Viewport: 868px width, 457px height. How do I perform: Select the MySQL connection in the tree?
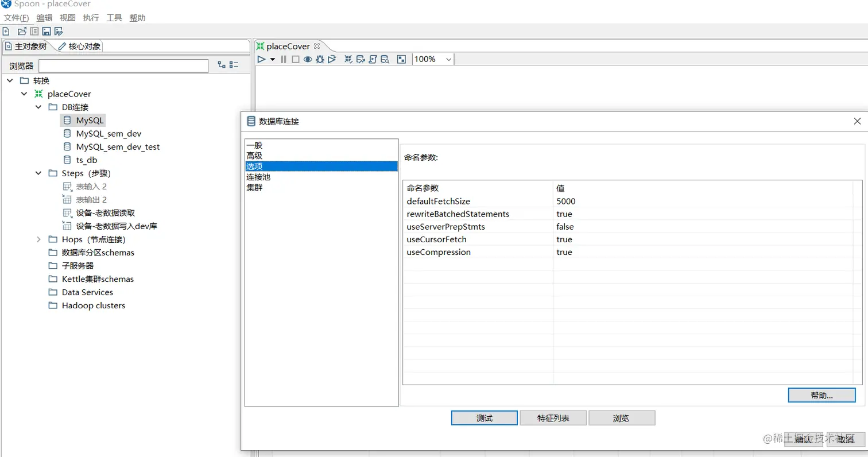(x=91, y=120)
